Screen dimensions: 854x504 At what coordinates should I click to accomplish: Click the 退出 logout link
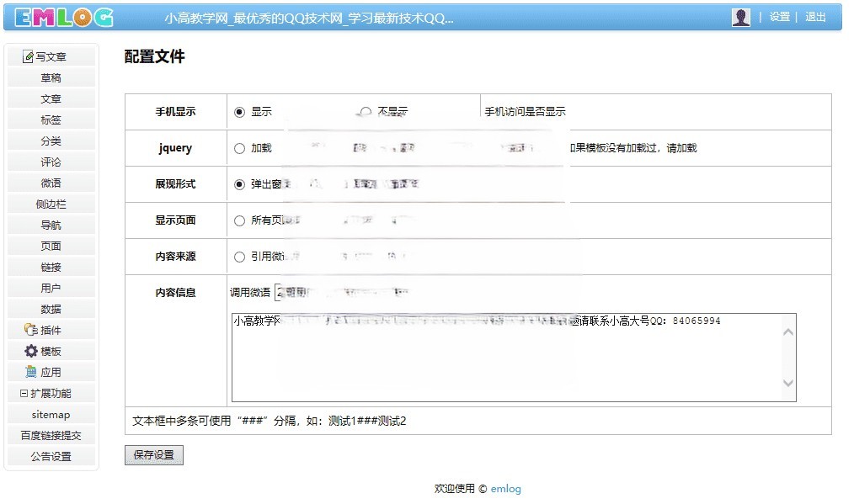[x=815, y=17]
